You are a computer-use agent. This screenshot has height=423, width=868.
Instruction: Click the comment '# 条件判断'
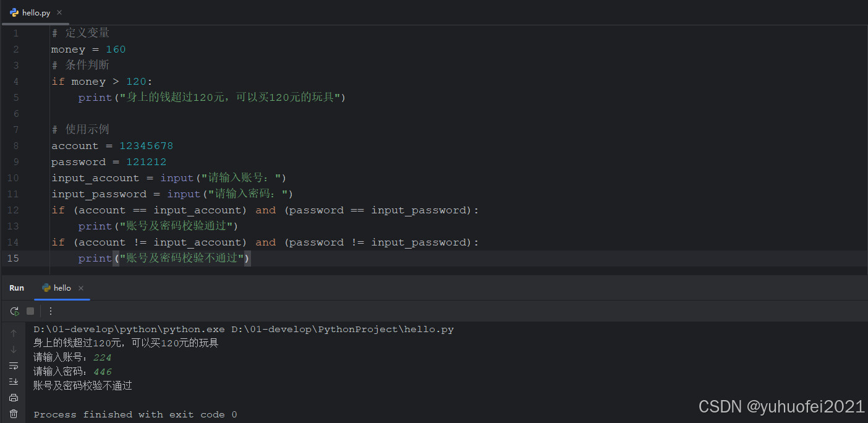pos(80,66)
